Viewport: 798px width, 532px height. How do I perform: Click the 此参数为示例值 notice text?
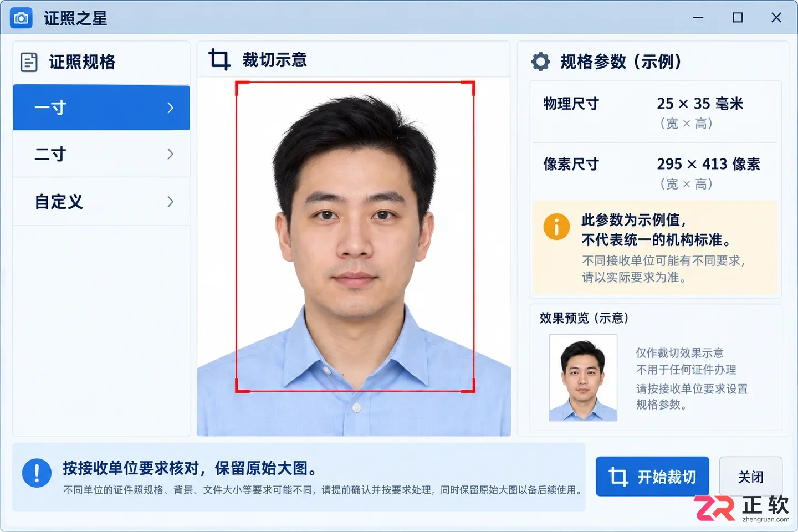(x=634, y=220)
